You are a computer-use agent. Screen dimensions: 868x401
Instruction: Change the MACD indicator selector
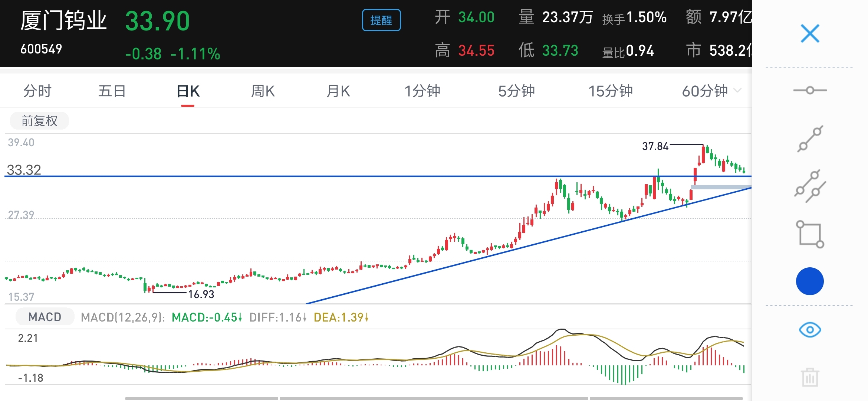point(45,317)
